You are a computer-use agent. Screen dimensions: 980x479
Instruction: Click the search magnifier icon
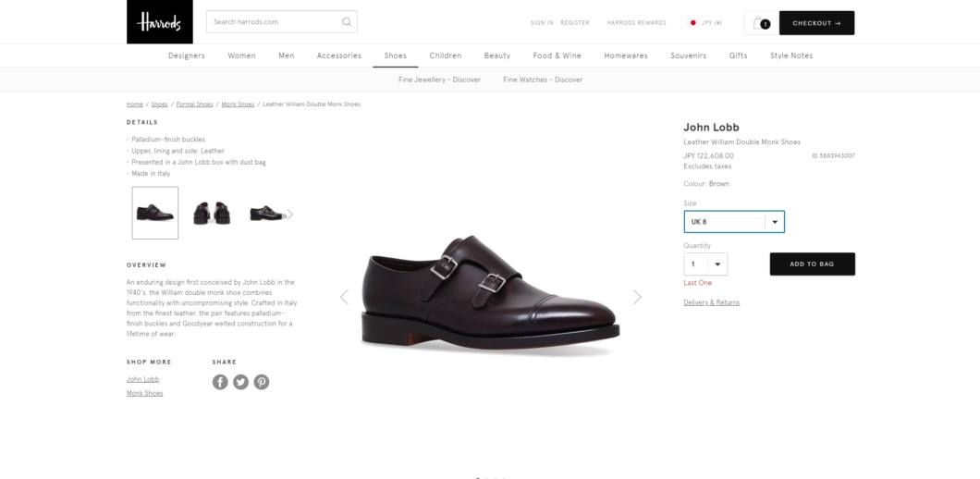click(x=347, y=22)
